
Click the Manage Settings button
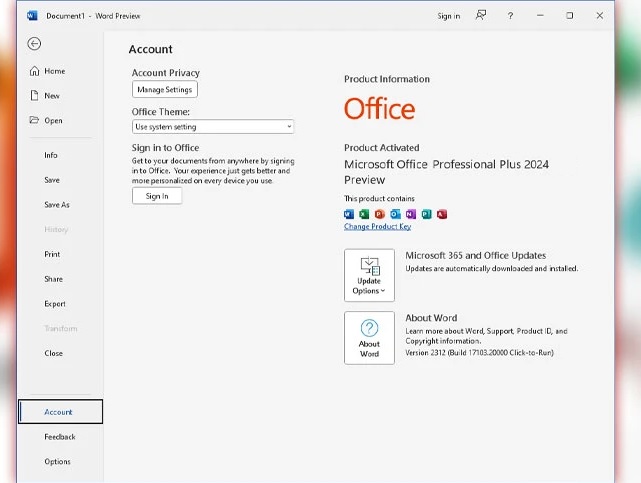165,89
